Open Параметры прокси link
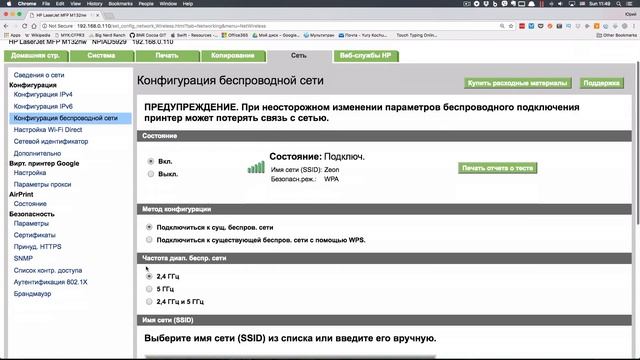Viewport: 640px width, 360px height. [x=42, y=184]
